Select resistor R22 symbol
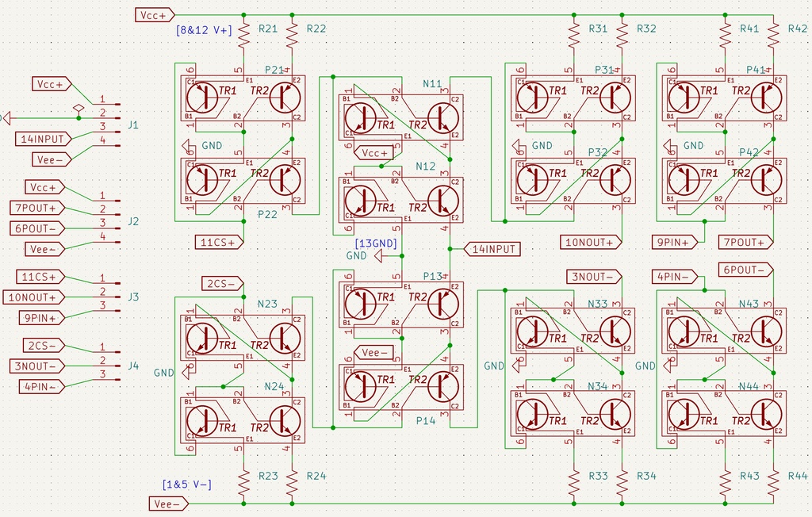Image resolution: width=812 pixels, height=517 pixels. [292, 35]
